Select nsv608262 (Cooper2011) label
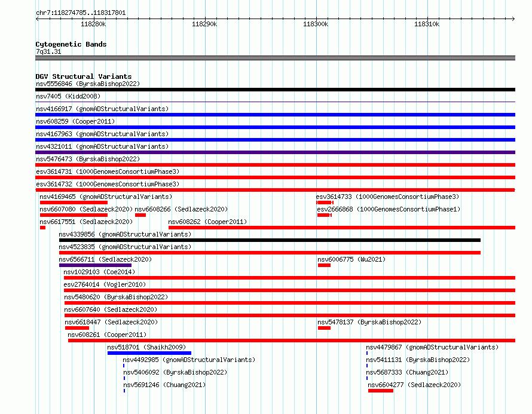Image resolution: width=532 pixels, height=414 pixels. 207,222
